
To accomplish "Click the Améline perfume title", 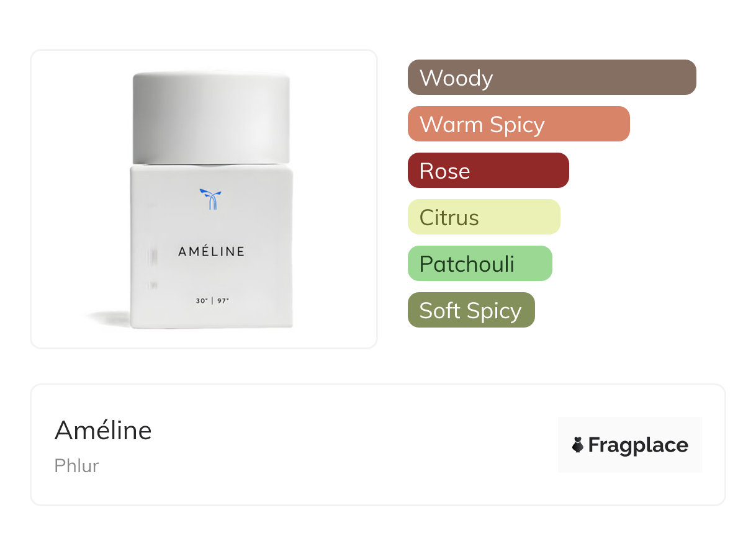I will point(103,430).
